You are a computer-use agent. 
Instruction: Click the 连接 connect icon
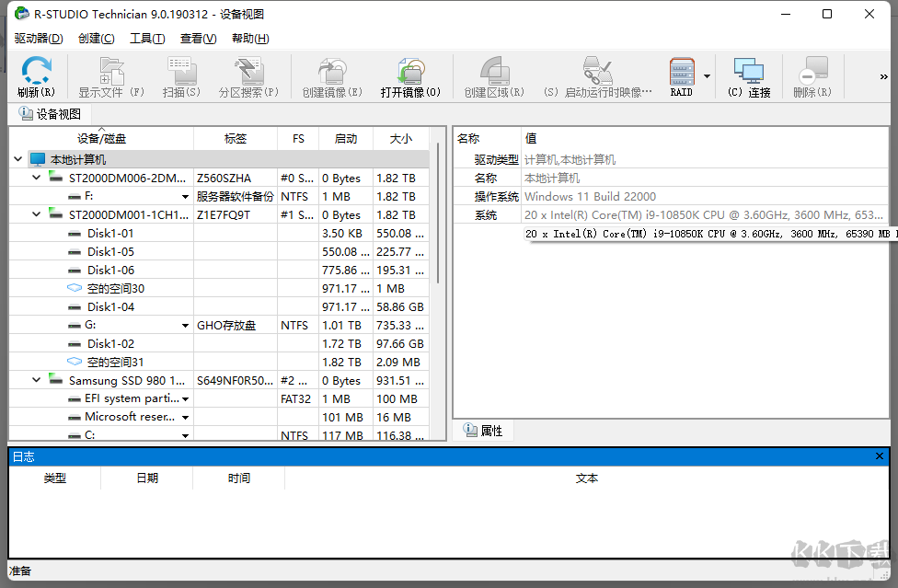748,75
